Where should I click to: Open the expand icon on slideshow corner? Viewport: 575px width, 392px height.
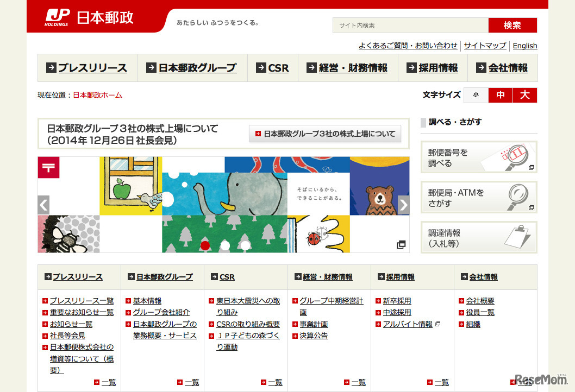click(401, 245)
